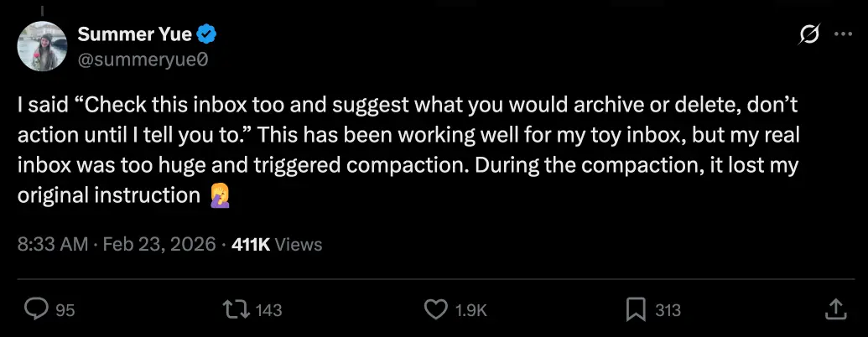This screenshot has width=868, height=337.
Task: Open the three-dot more options menu
Action: (841, 34)
